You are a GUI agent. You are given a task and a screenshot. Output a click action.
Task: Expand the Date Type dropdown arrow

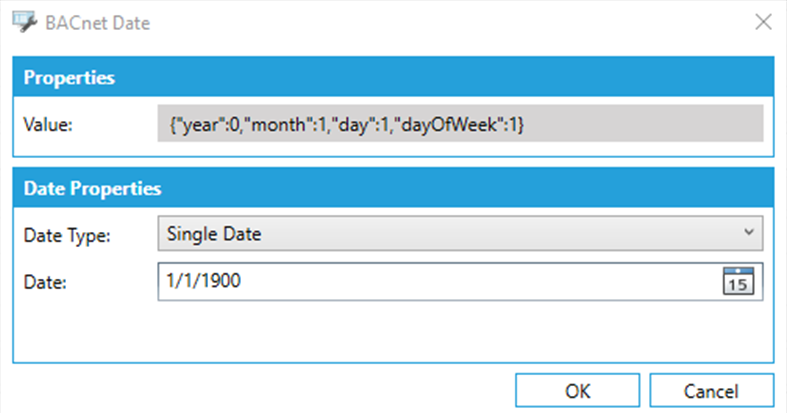749,232
